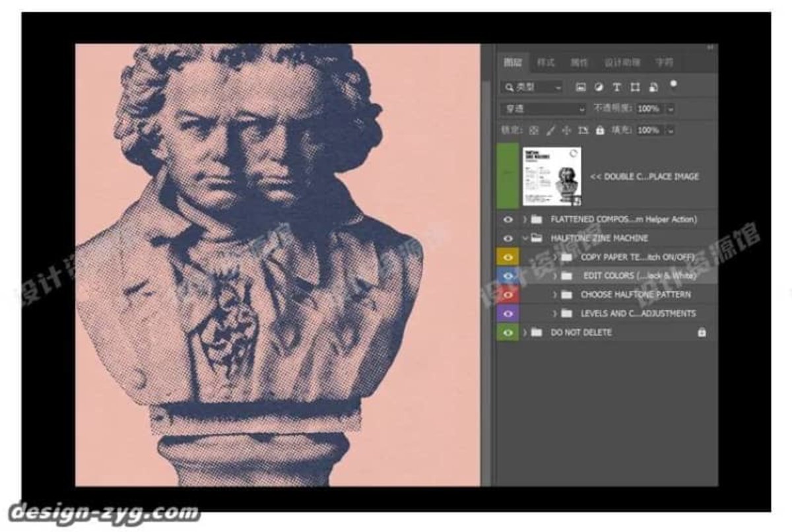Open the 字符 (Character) panel tab
This screenshot has width=792, height=532.
(664, 63)
